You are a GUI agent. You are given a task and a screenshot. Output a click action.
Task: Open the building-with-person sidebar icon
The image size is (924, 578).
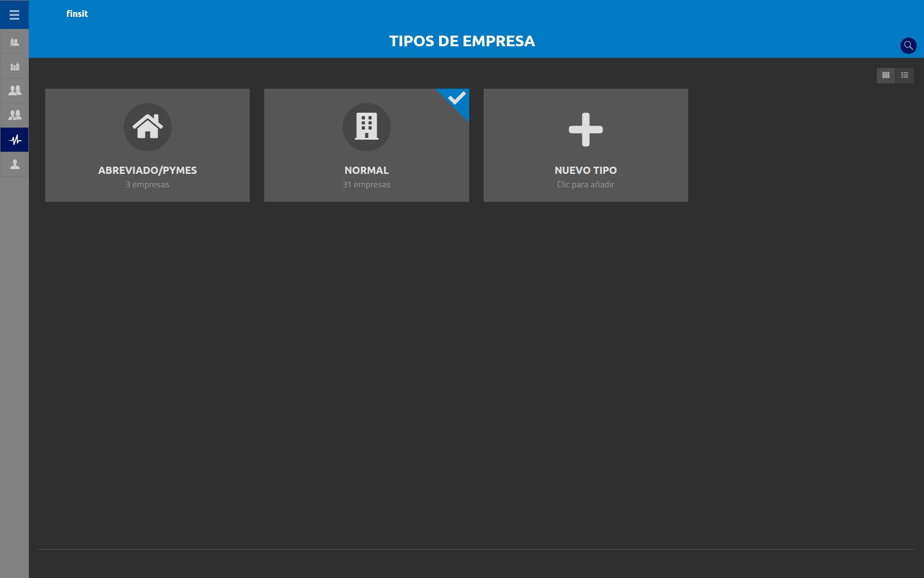point(14,42)
